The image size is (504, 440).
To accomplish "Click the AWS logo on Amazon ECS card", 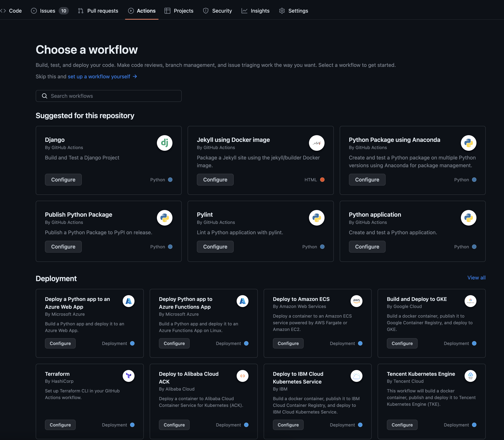I will (356, 301).
